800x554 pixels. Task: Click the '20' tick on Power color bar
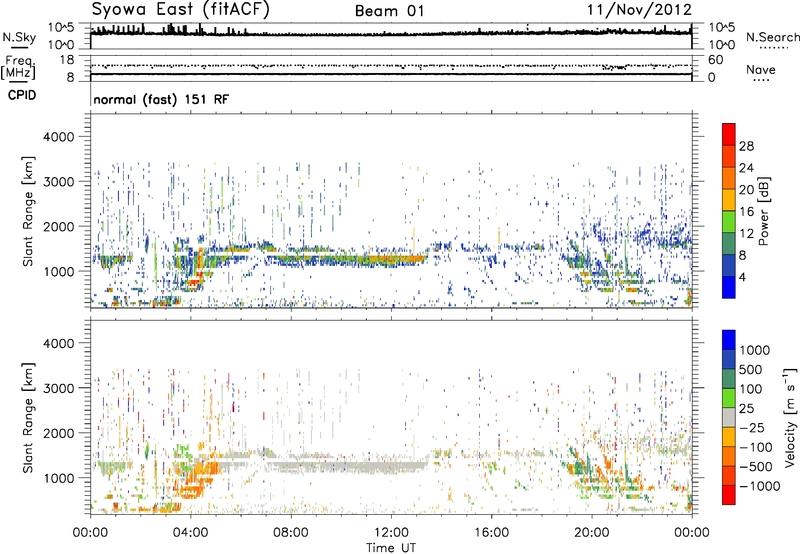tap(746, 190)
